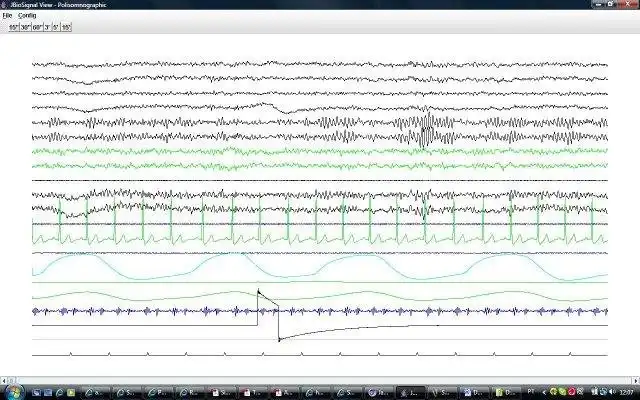Launch Internet Explorer from Quick Launch

click(59, 393)
